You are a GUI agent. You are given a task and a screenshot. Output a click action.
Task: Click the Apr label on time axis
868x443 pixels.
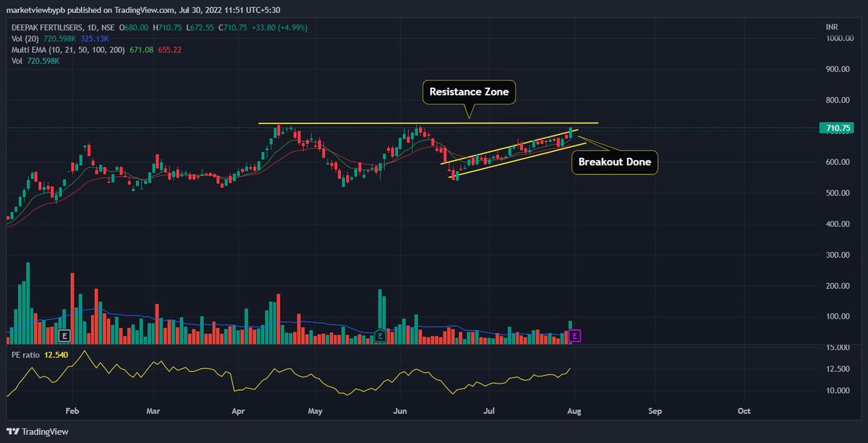coord(239,410)
